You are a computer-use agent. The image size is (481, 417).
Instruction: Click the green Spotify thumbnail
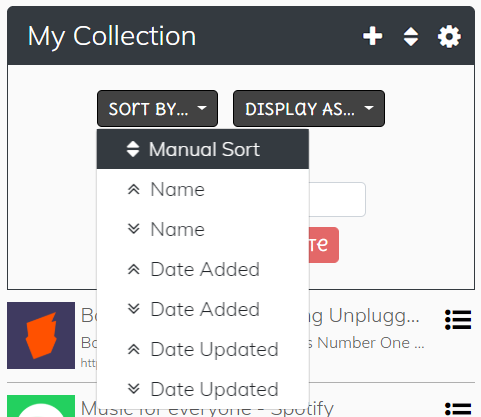[x=41, y=406]
